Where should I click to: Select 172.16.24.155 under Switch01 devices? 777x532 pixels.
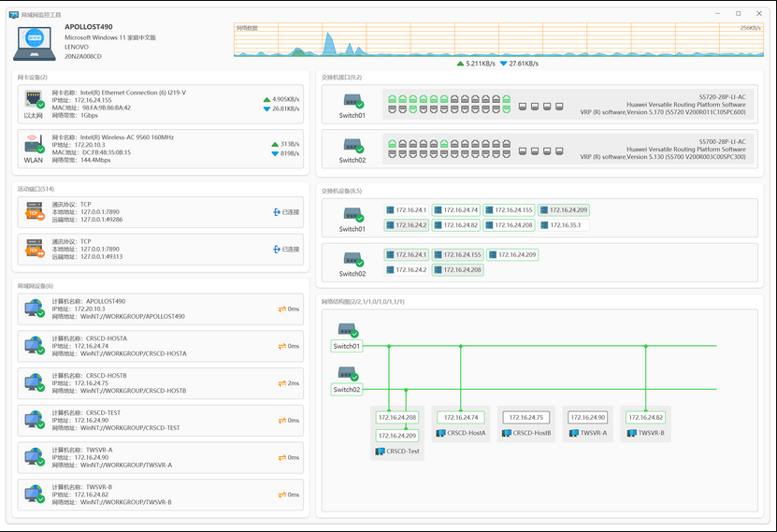point(509,210)
